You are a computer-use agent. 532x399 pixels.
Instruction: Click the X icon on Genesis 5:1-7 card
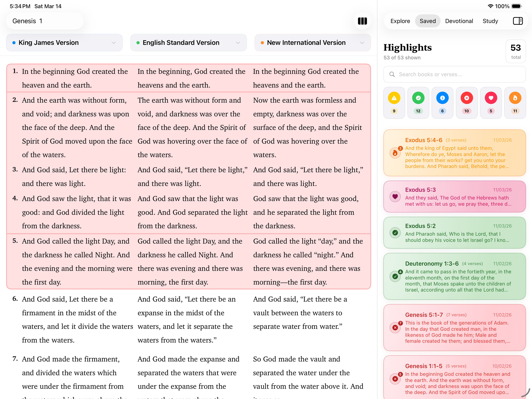tap(395, 328)
